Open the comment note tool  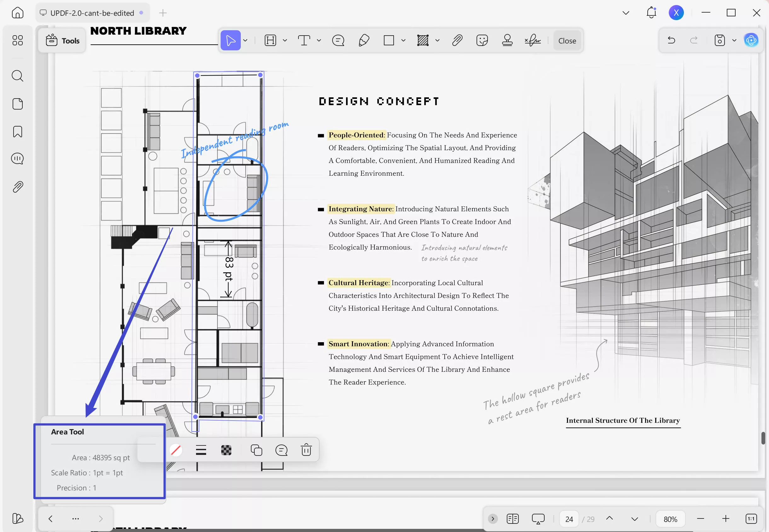338,41
